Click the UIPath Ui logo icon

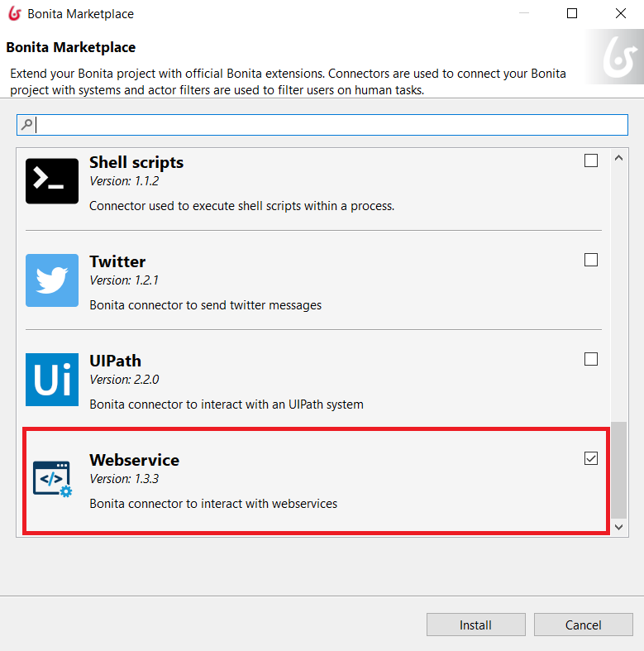point(52,380)
